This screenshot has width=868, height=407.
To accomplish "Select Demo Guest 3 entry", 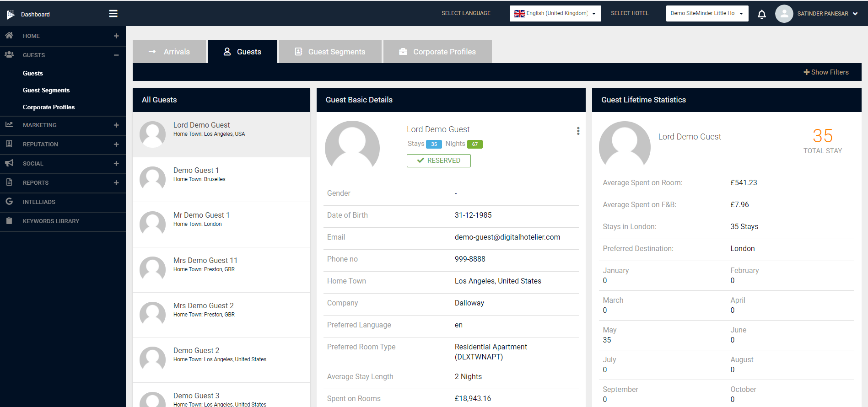I will (x=221, y=395).
